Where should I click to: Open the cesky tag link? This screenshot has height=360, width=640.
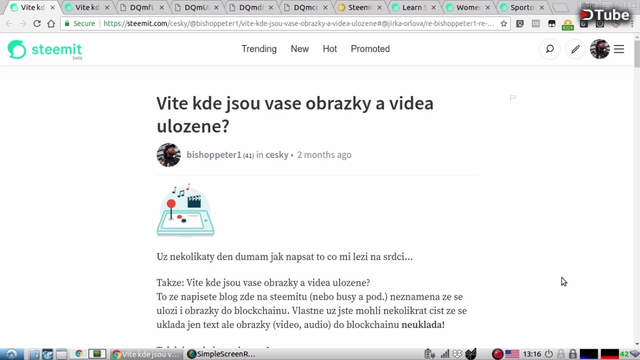click(277, 155)
